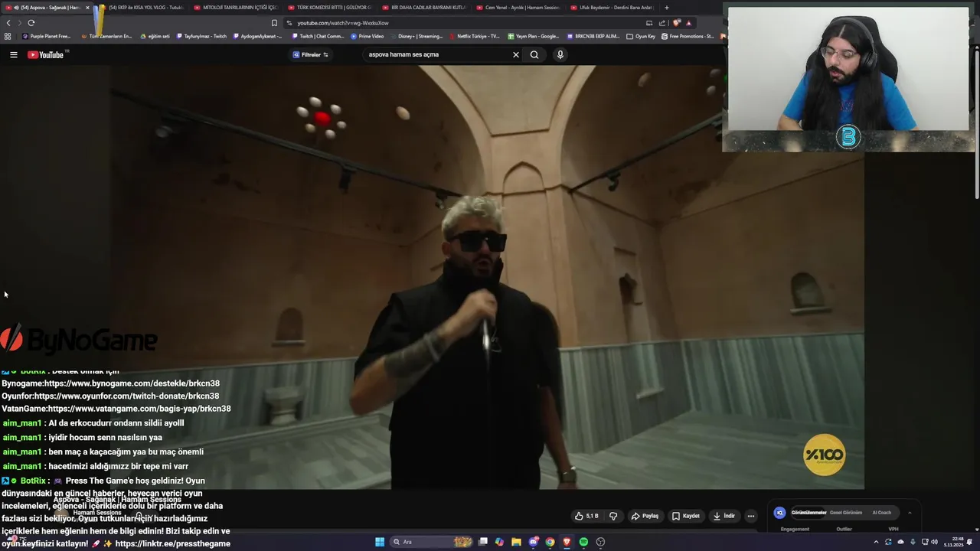The width and height of the screenshot is (980, 551).
Task: Select the AI Coach tab
Action: (x=882, y=513)
